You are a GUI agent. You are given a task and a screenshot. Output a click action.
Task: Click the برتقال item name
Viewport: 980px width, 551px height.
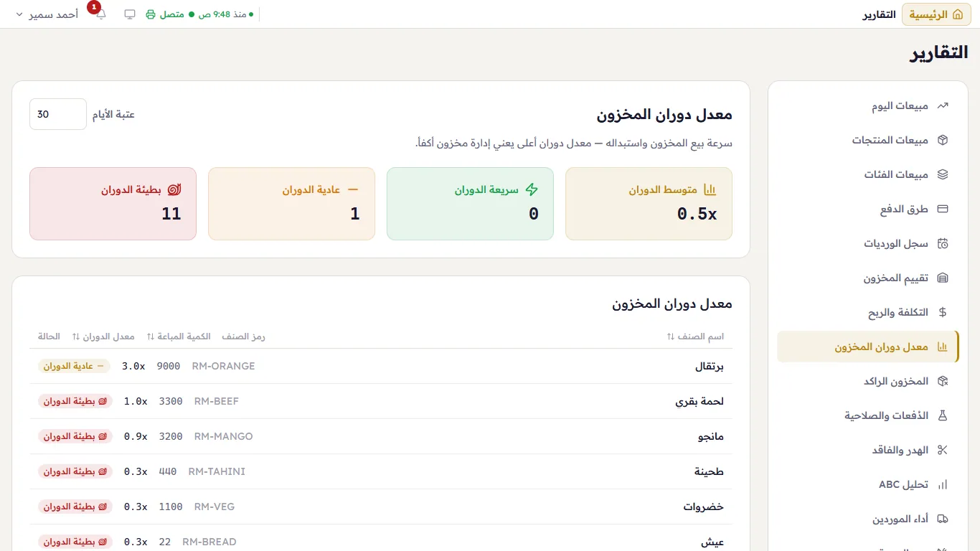[709, 367]
